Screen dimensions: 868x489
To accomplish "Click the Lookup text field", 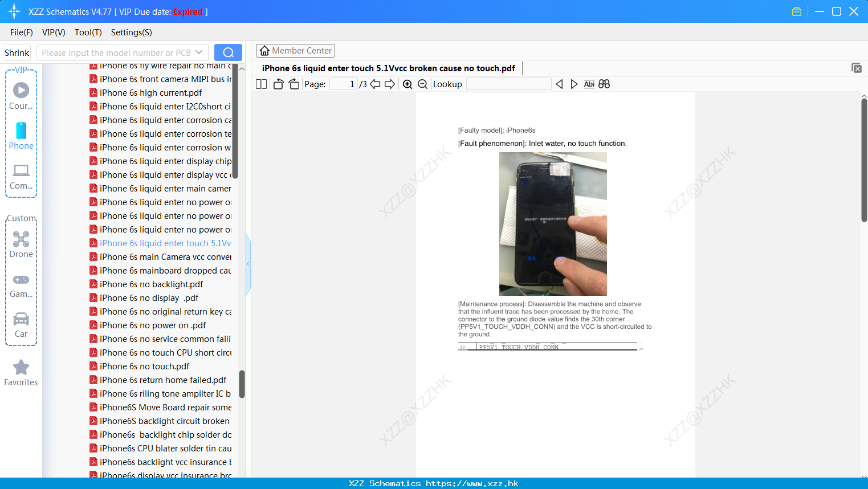I will (508, 84).
